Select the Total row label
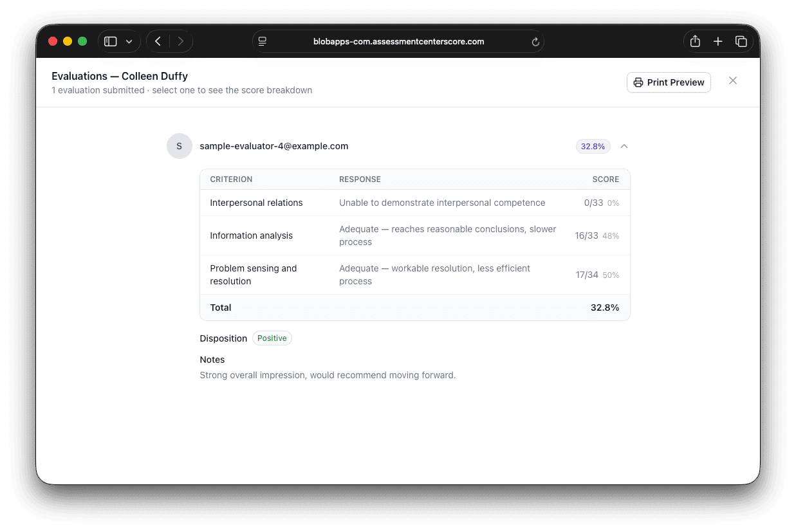796x532 pixels. point(221,307)
